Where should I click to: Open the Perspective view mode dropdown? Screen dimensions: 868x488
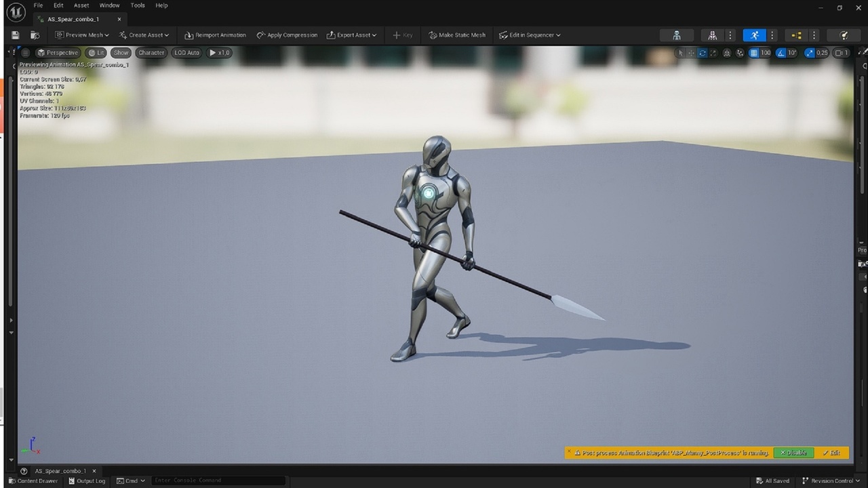58,53
